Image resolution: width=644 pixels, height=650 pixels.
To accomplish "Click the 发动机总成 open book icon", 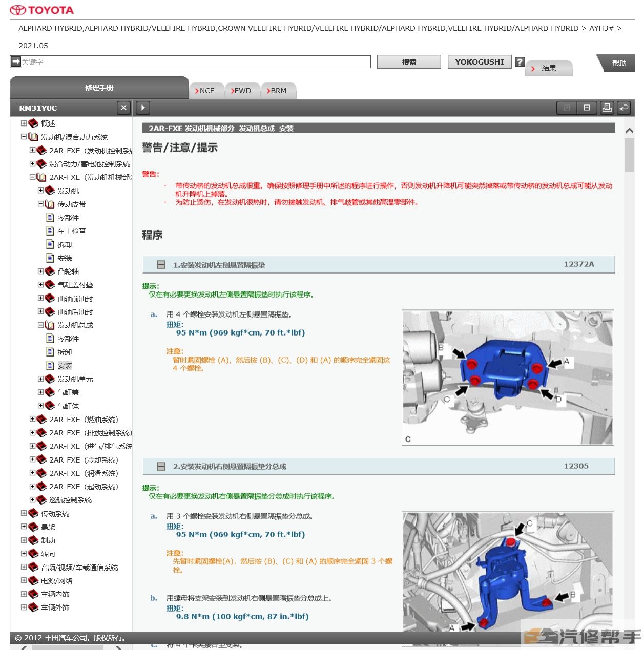I will [x=50, y=325].
